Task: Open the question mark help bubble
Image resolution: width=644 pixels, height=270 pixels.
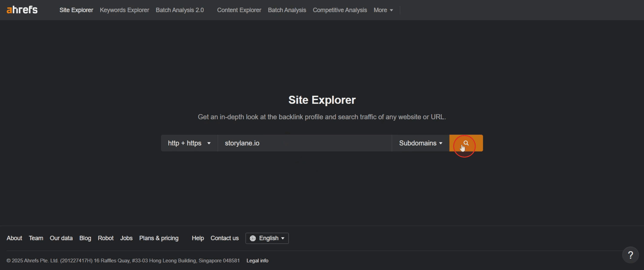Action: click(x=630, y=255)
